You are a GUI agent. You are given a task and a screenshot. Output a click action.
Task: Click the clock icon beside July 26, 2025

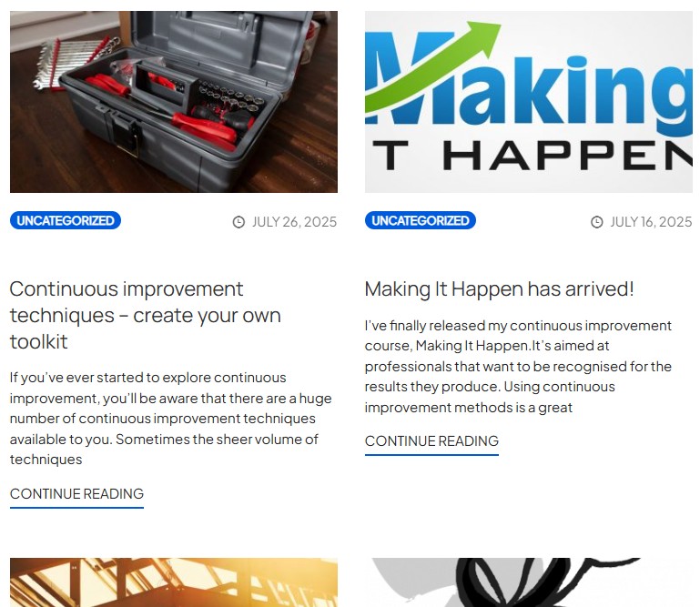click(238, 222)
